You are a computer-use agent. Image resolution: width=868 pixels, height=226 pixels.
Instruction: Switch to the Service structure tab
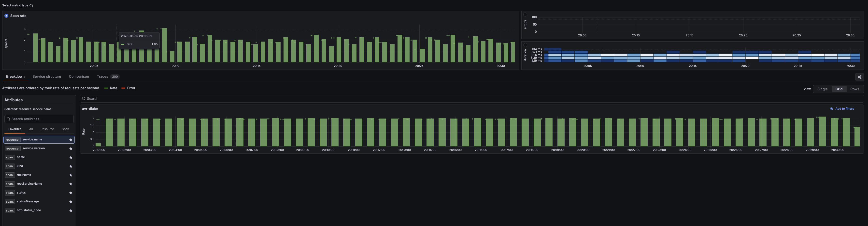pos(47,76)
